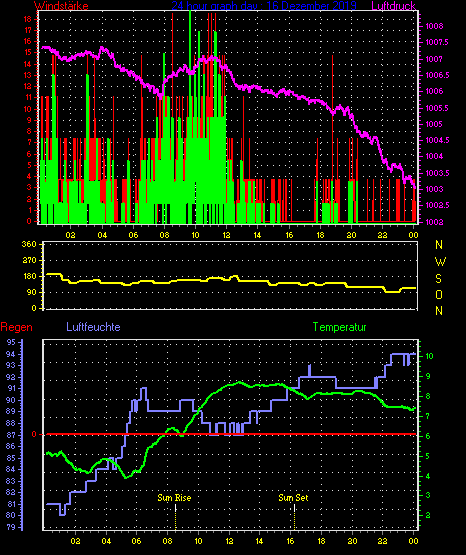Click the 1002 pressure axis value
466x555 pixels.
(434, 222)
